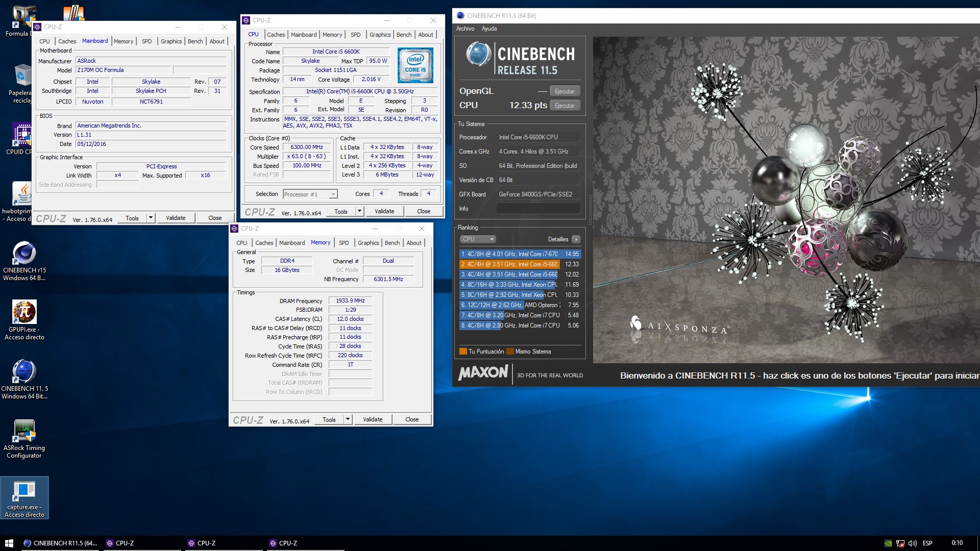Open the GPUPI.exe desktop shortcut
Viewport: 980px width, 551px height.
[24, 320]
